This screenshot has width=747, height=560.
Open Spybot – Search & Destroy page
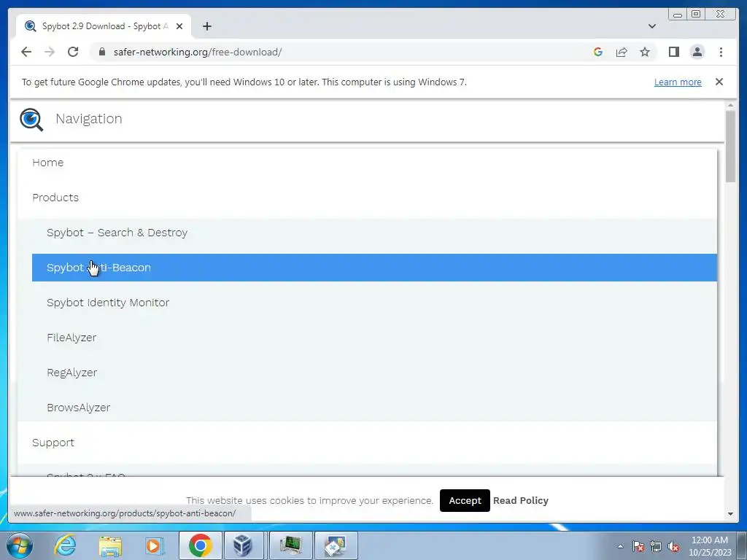pos(117,233)
